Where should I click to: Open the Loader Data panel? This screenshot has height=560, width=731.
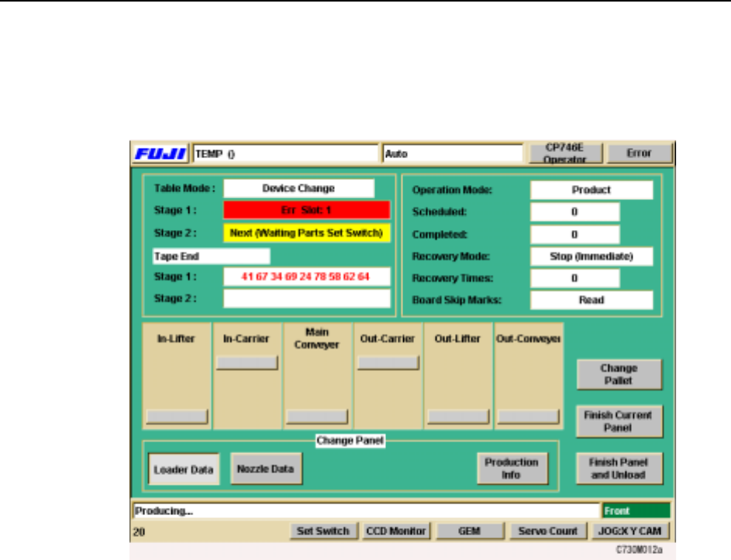184,469
